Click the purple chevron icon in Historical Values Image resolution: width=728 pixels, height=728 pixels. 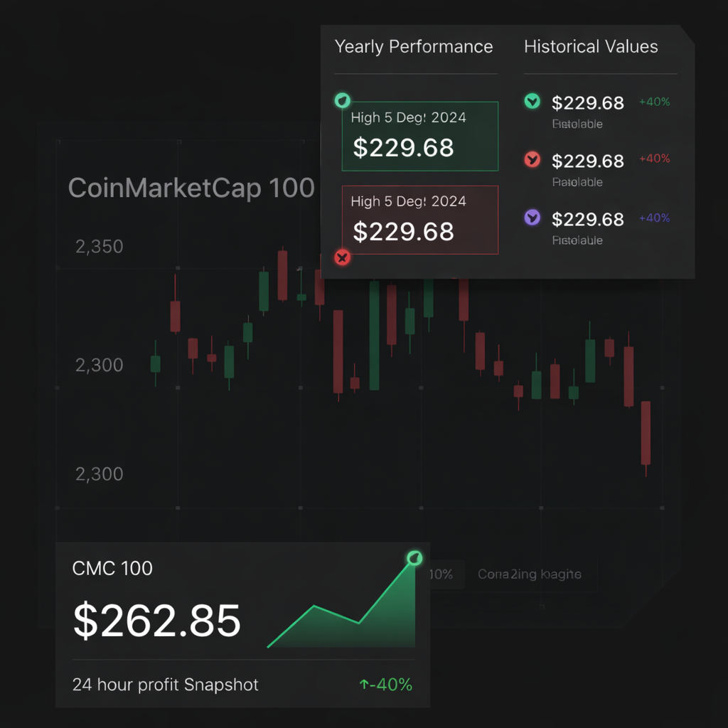[532, 218]
